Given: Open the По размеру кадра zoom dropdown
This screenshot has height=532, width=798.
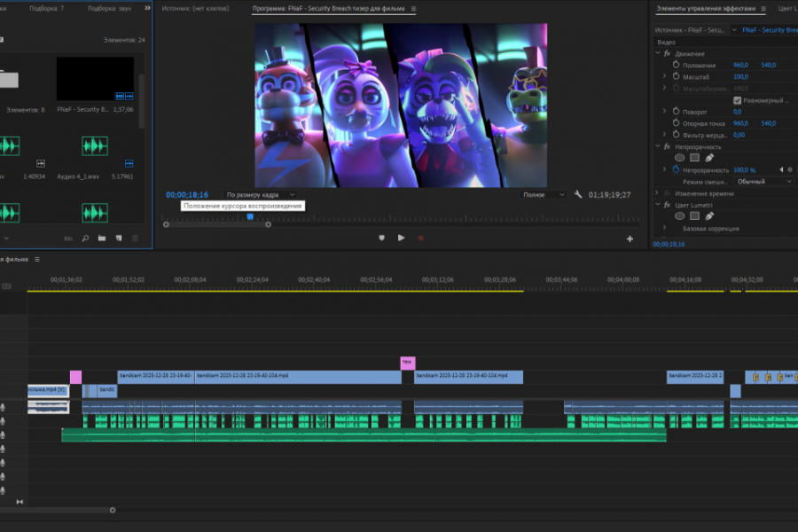Looking at the screenshot, I should pos(260,194).
